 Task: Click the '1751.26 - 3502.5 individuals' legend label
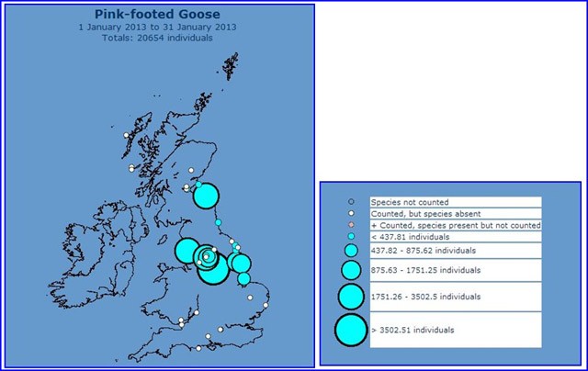[425, 297]
